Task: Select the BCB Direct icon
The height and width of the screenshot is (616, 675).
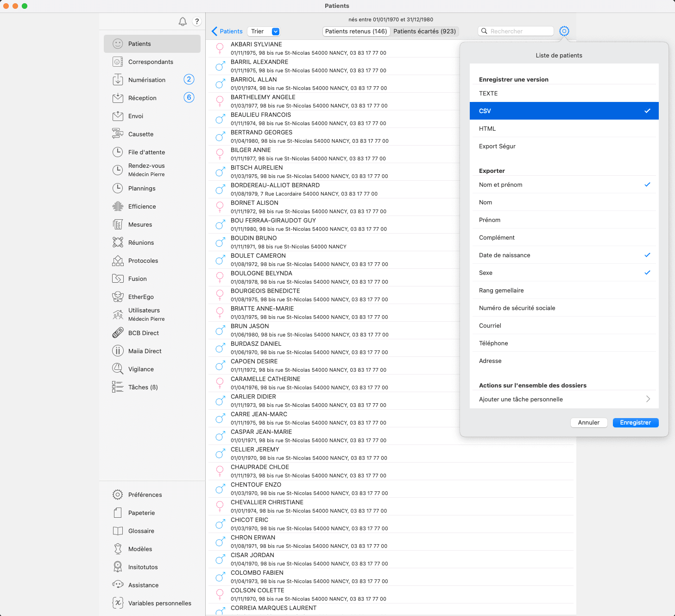Action: [x=118, y=333]
